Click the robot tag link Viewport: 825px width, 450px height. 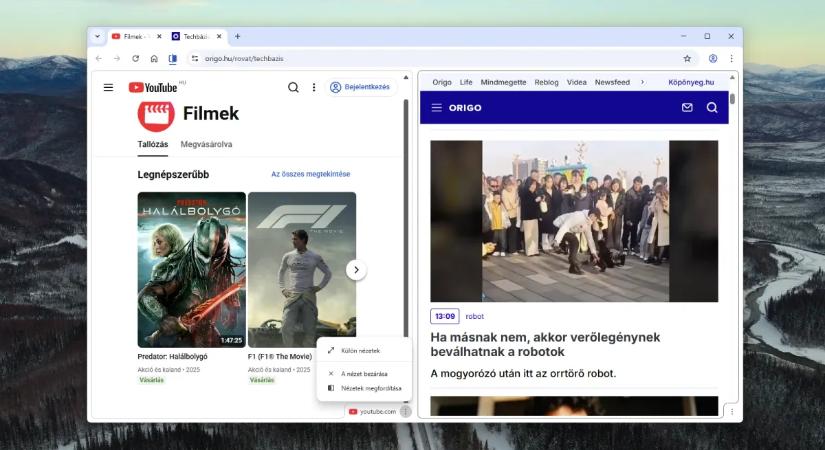click(475, 316)
